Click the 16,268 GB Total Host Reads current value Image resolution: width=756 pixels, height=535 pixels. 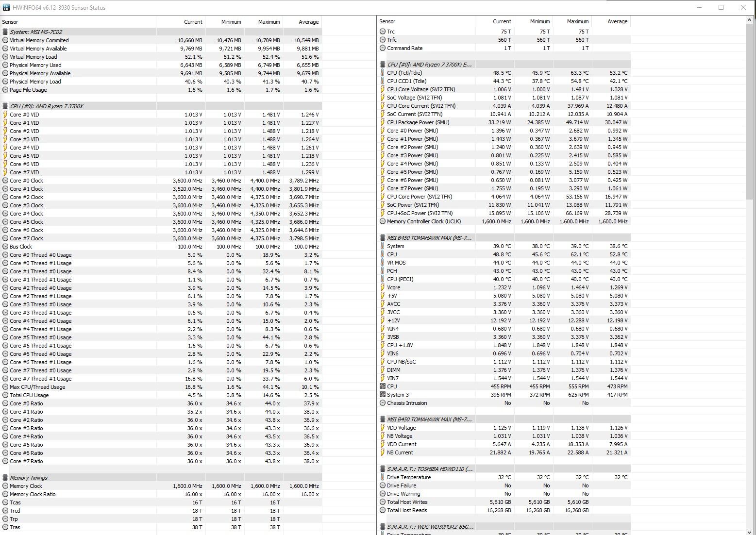(x=499, y=510)
